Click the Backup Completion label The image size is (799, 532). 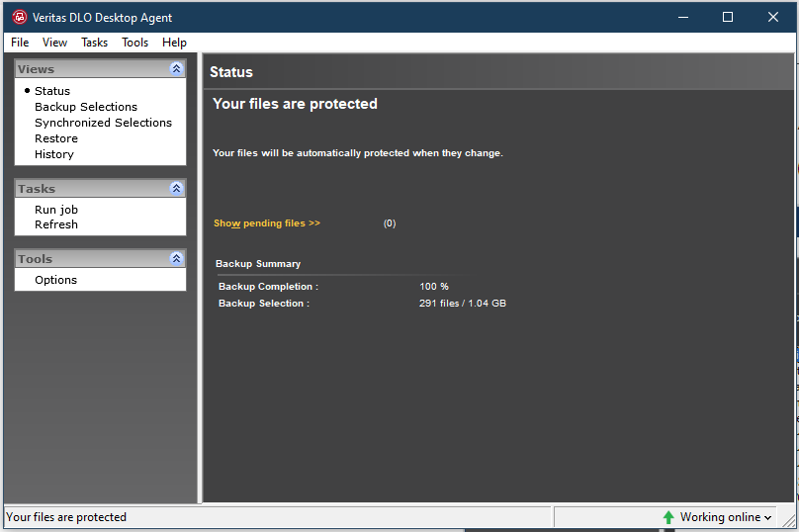[268, 287]
